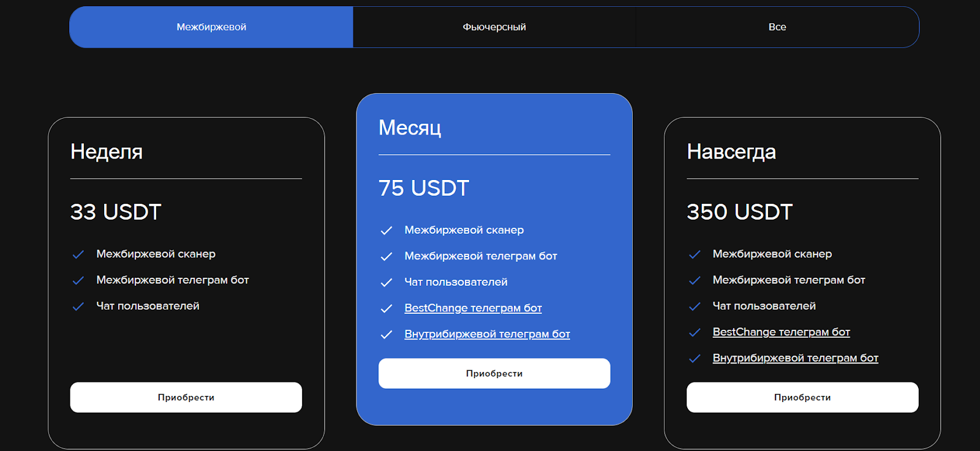Click the 350 USDT price

740,212
